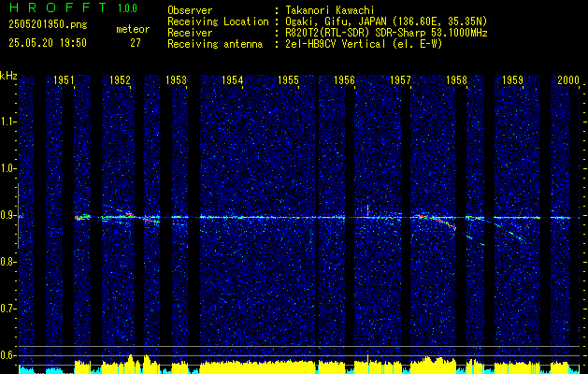Click antenna text 2el-HB9CV Vertical
This screenshot has height=374, width=588.
336,44
